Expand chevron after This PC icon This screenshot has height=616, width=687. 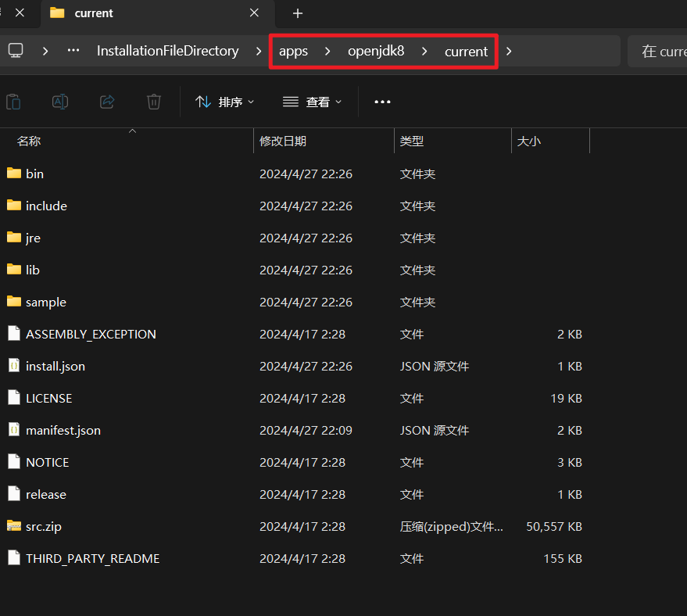(45, 52)
